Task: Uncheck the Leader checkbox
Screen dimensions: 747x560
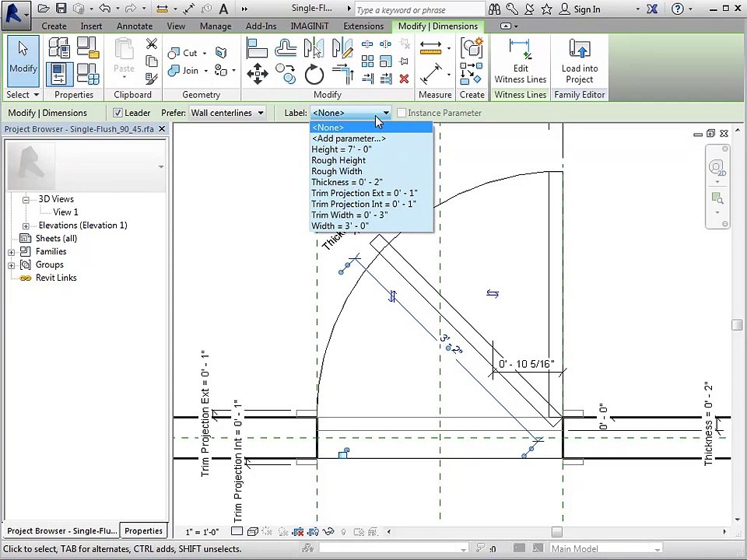Action: click(118, 113)
